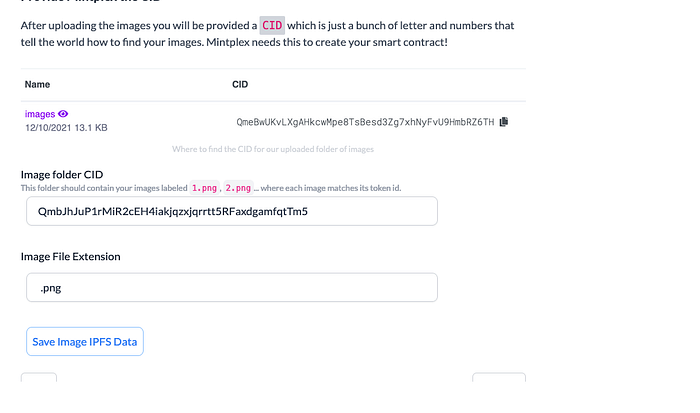This screenshot has width=700, height=413.
Task: Click the highlighted CID code badge
Action: point(272,24)
